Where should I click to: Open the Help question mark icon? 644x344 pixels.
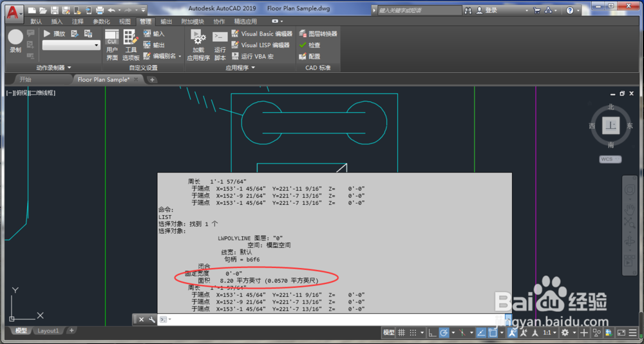click(x=570, y=10)
